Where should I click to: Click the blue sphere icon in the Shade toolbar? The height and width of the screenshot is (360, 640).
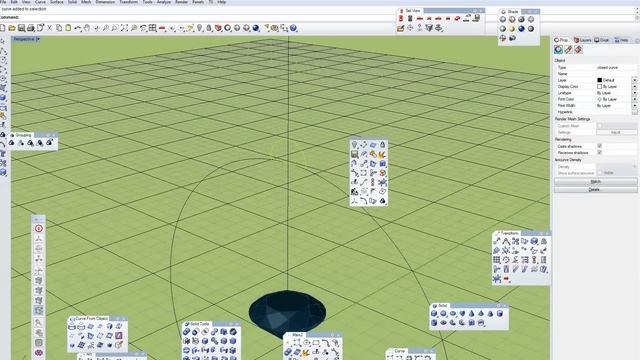tap(522, 29)
